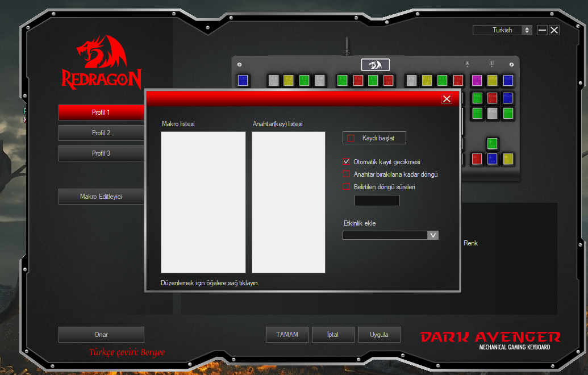Open the Turkish language selector
Viewport: 588px width, 375px height.
click(x=502, y=30)
